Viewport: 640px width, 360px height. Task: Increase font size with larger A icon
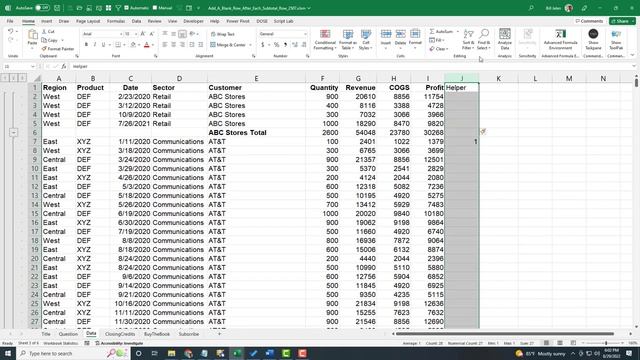click(x=143, y=34)
